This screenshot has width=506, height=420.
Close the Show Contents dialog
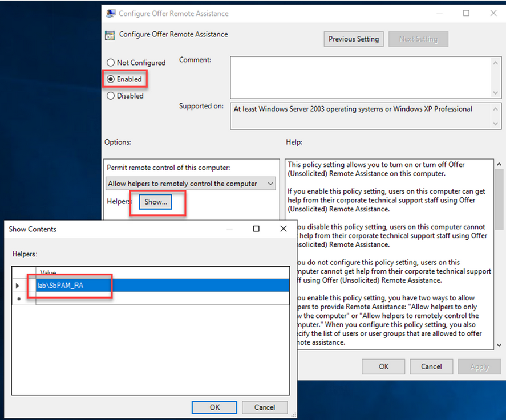coord(283,229)
